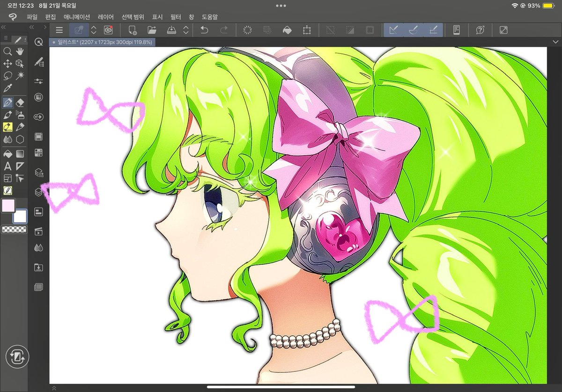
Task: Open the 애니메이션 menu
Action: tap(76, 17)
